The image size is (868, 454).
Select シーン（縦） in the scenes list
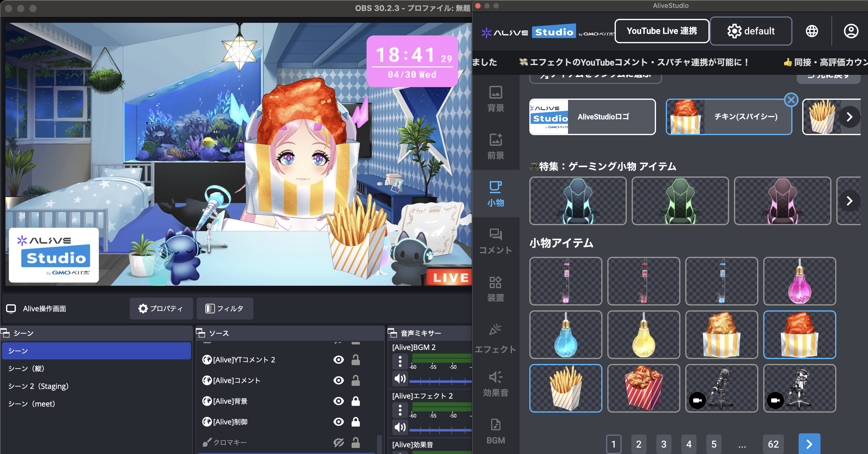click(96, 368)
